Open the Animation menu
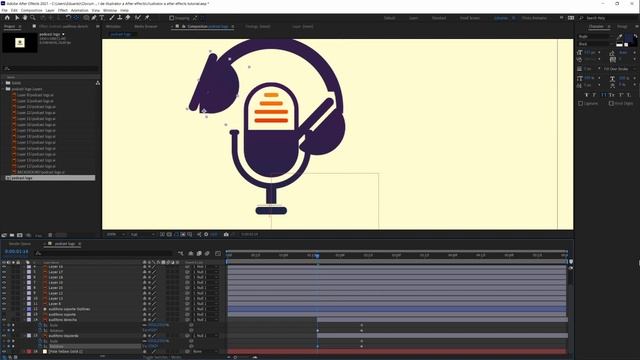The height and width of the screenshot is (360, 640). coord(80,10)
